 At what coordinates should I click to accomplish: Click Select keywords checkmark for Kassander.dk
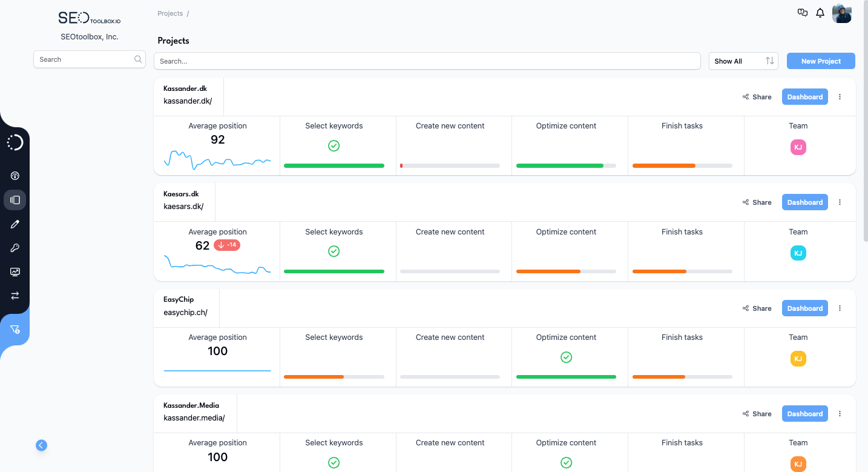pos(334,145)
